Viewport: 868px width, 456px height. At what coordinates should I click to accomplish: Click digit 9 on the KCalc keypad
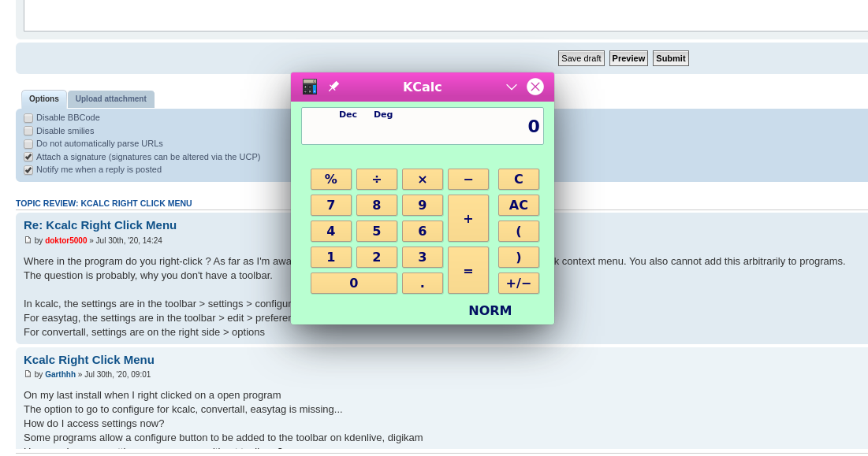pyautogui.click(x=423, y=205)
